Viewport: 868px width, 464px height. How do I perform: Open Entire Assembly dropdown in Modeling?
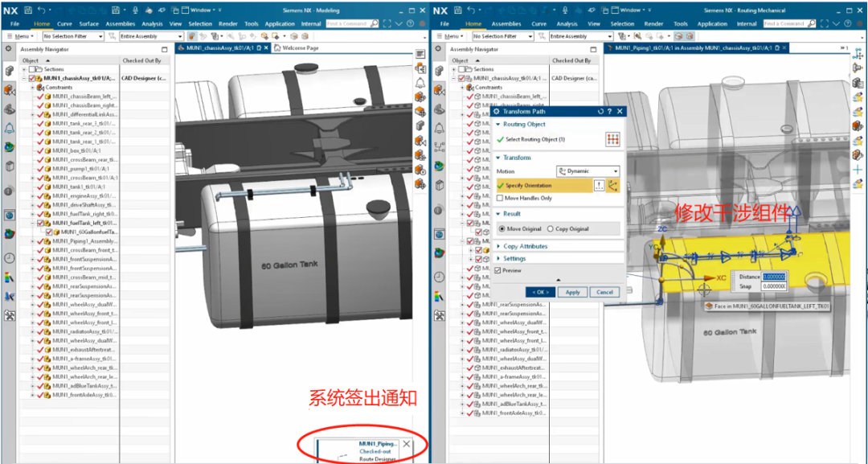[150, 36]
